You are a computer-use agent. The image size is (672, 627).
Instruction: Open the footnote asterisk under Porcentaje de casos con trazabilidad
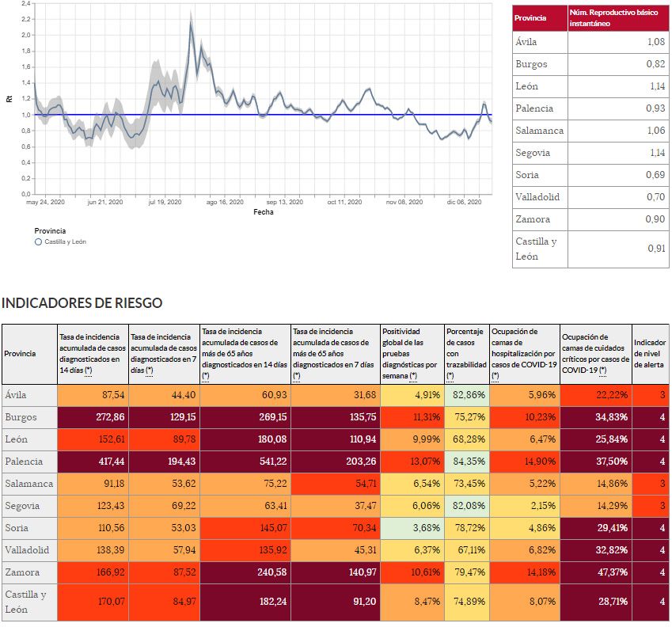[450, 375]
